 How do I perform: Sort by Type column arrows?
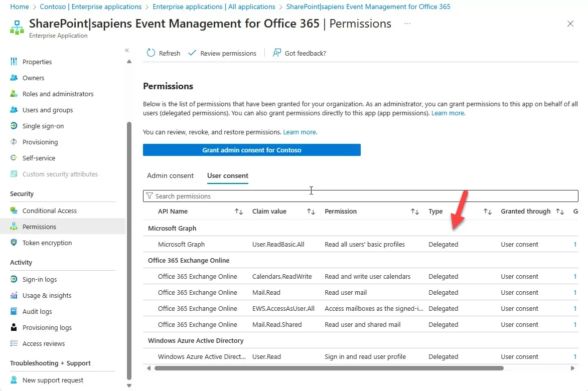(x=488, y=212)
